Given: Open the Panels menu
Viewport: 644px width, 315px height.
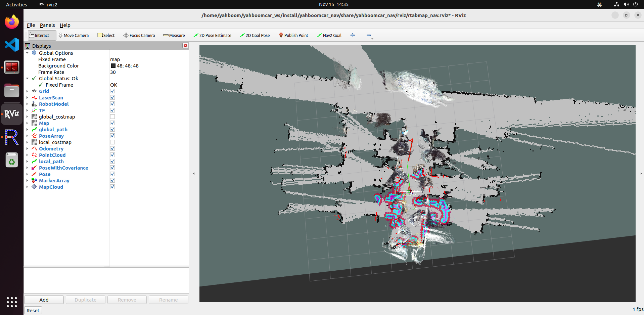Looking at the screenshot, I should coord(47,25).
